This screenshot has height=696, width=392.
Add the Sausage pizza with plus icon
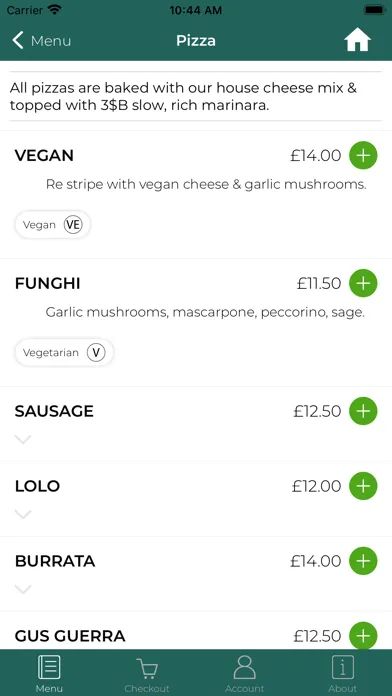click(363, 411)
